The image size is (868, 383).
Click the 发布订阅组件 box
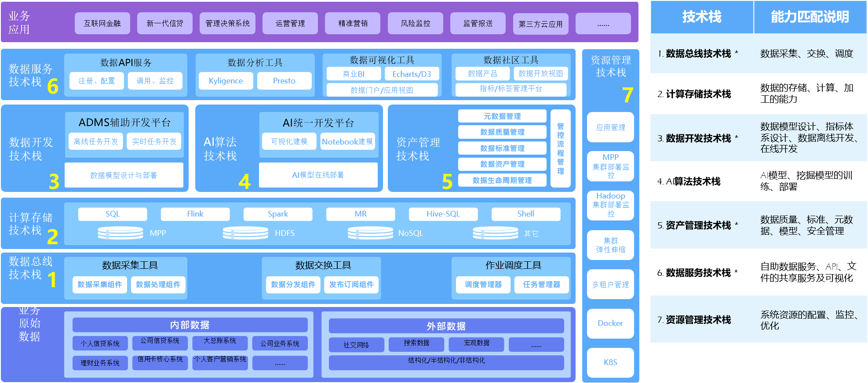point(351,285)
